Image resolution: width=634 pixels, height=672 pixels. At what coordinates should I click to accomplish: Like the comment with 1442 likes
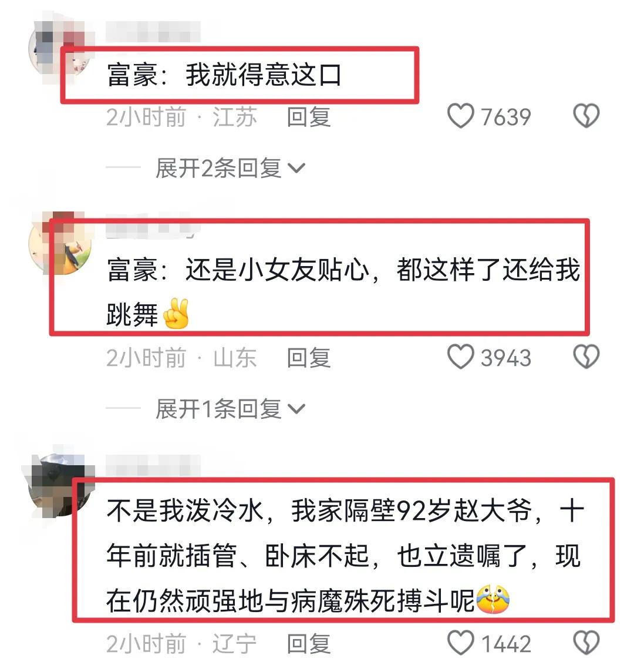[x=461, y=643]
